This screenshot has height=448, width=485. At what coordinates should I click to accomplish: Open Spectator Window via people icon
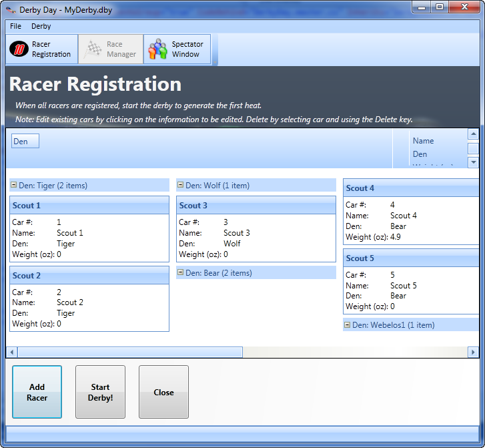(x=157, y=49)
